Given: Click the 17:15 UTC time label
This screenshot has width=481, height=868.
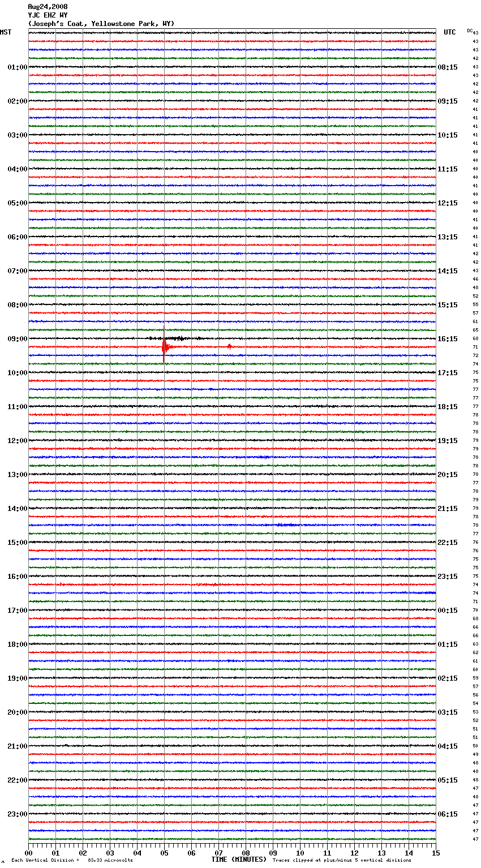Looking at the screenshot, I should click(448, 373).
